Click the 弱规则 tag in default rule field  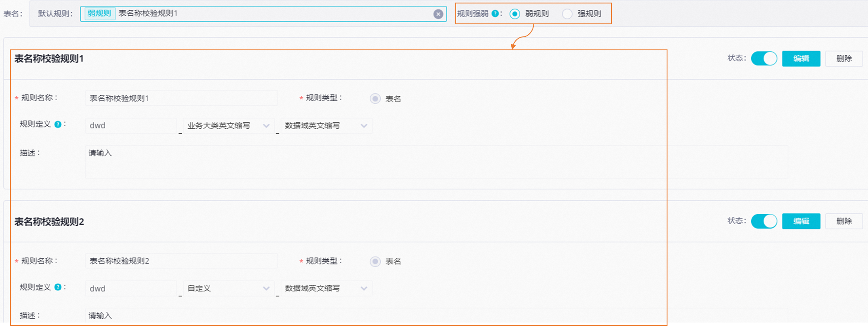[x=99, y=13]
